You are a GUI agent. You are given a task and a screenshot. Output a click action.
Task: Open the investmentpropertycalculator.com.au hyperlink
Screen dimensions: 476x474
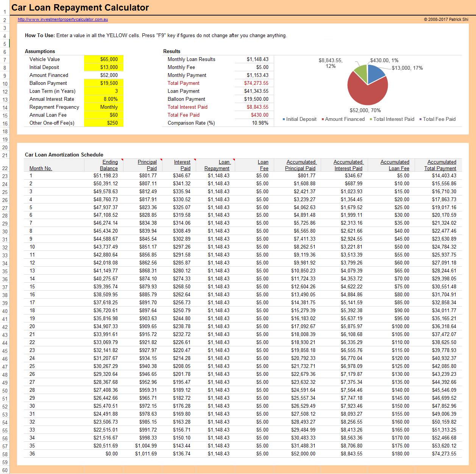point(62,19)
